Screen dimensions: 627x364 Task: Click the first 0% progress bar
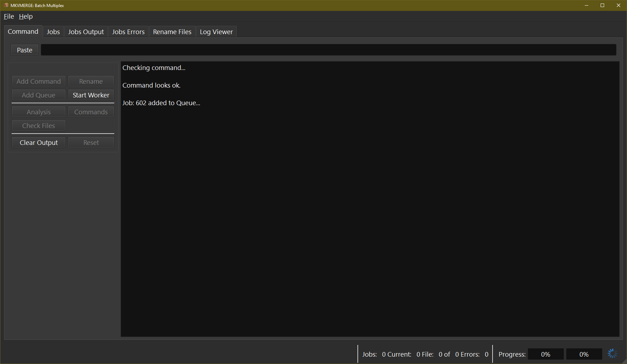coord(546,354)
